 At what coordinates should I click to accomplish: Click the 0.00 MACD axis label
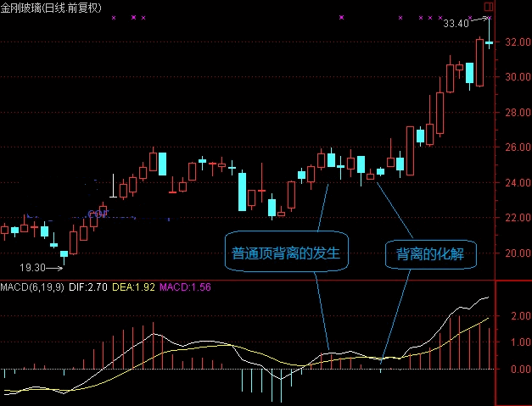click(520, 369)
